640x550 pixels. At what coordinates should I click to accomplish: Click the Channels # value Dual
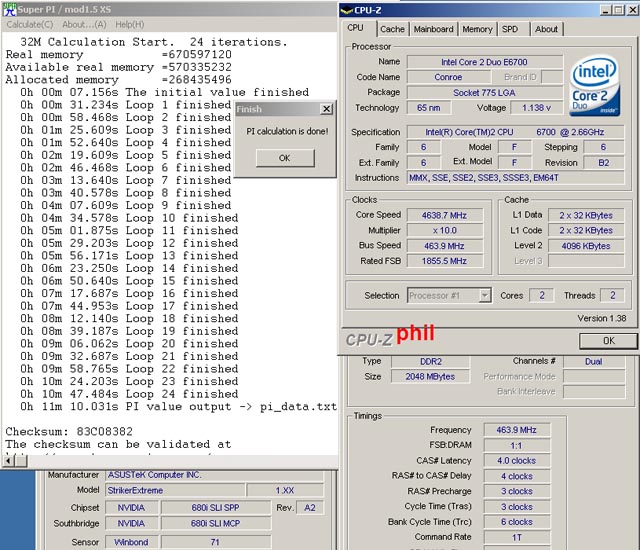click(594, 361)
